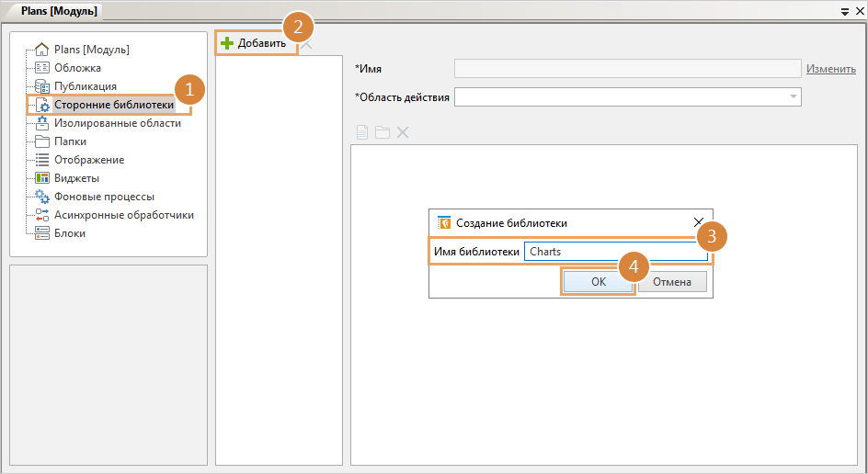
Task: Select Plans [Модуль] root tree node
Action: click(x=91, y=50)
